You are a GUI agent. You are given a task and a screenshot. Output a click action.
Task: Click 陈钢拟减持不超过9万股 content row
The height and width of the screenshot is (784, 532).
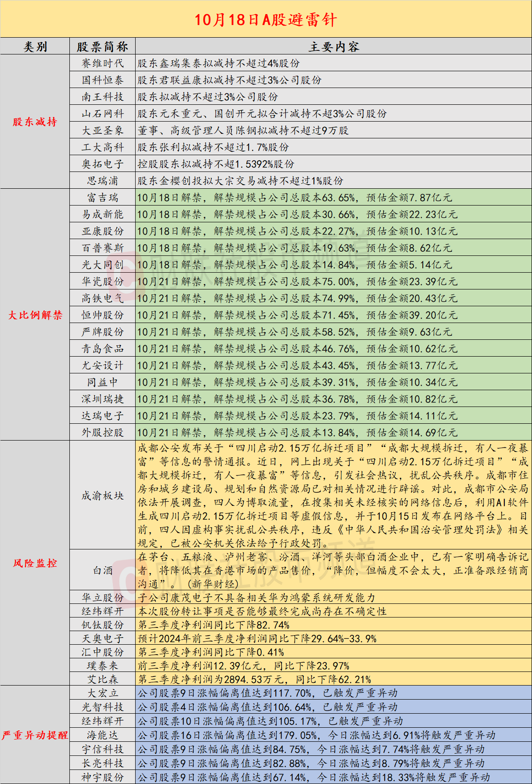point(334,131)
